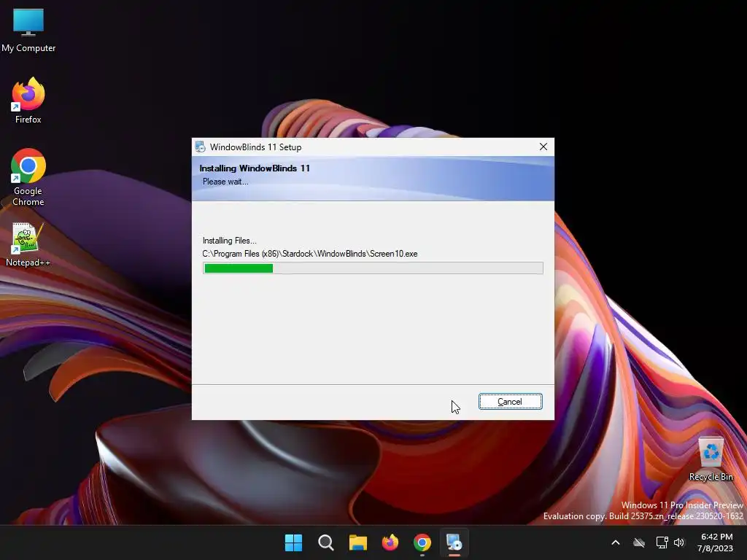This screenshot has height=560, width=747.
Task: Launch Firefox from the taskbar
Action: coord(390,542)
